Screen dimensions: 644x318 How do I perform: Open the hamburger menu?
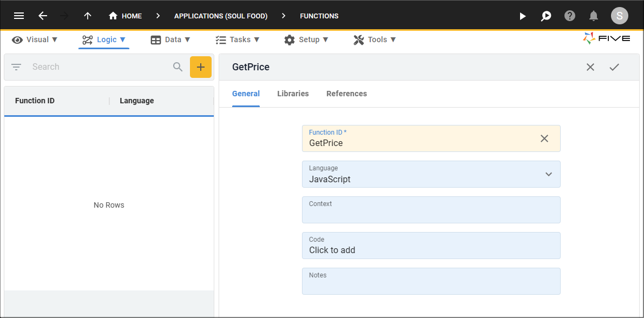(19, 16)
